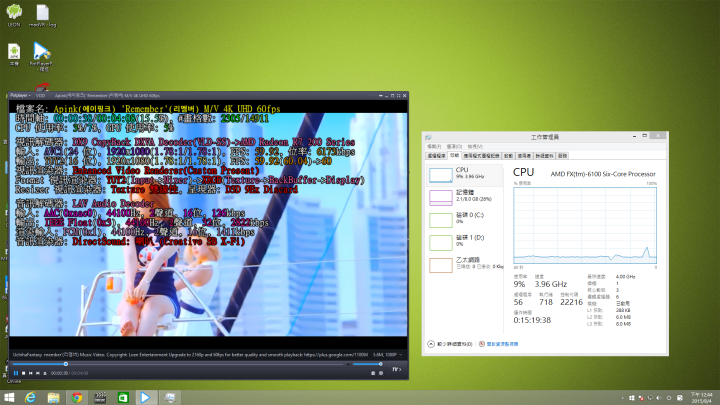Screen dimensions: 720x405
Task: Select the CPU entry in performance sidebar
Action: (465, 174)
